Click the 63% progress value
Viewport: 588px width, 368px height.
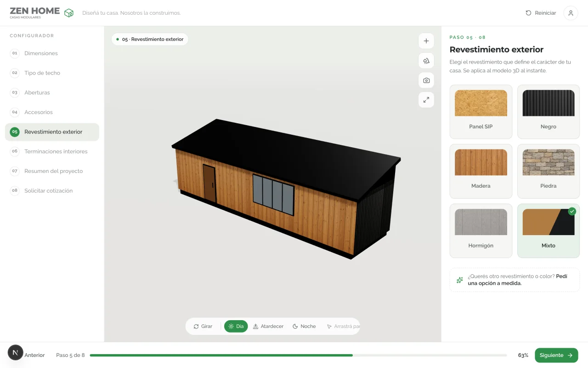click(523, 355)
